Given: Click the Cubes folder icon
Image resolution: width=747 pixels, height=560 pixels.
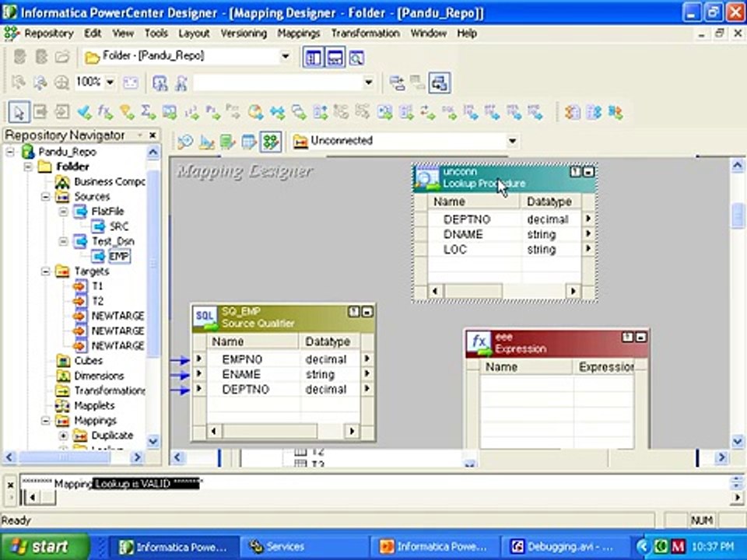Looking at the screenshot, I should 62,360.
